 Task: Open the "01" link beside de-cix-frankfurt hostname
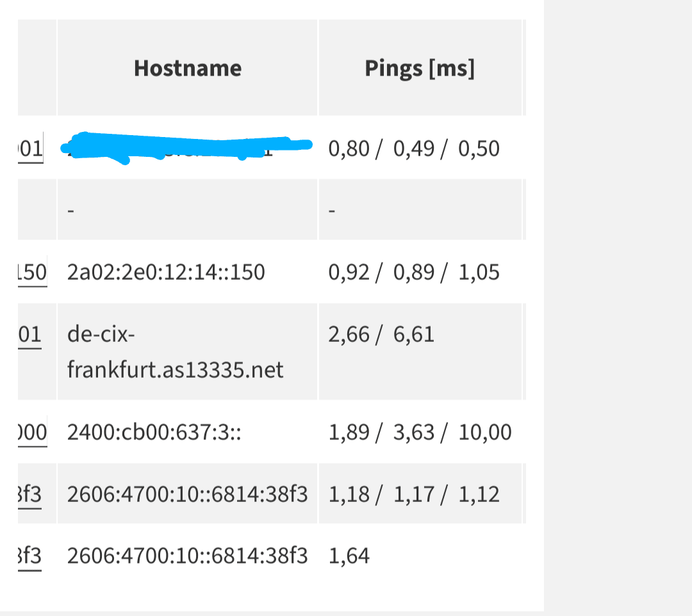click(x=30, y=334)
